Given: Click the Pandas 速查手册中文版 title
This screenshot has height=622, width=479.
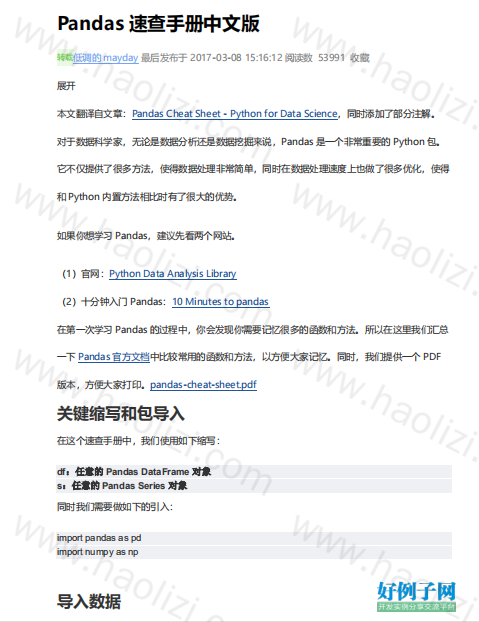Looking at the screenshot, I should [x=159, y=23].
